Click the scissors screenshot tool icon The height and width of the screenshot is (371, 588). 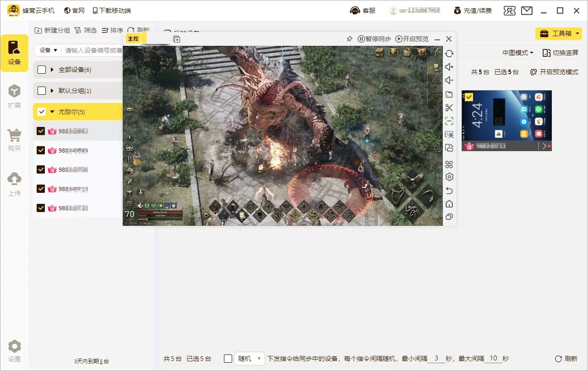click(x=449, y=108)
